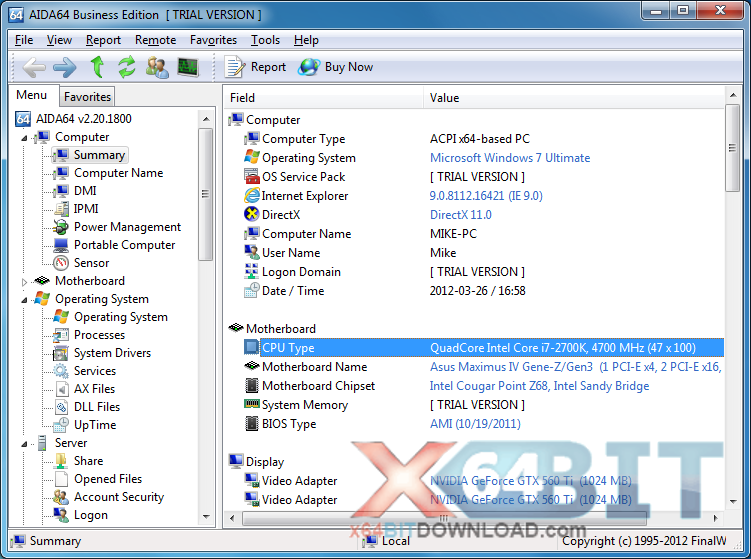Click the Buy Now toolbar button

click(335, 67)
